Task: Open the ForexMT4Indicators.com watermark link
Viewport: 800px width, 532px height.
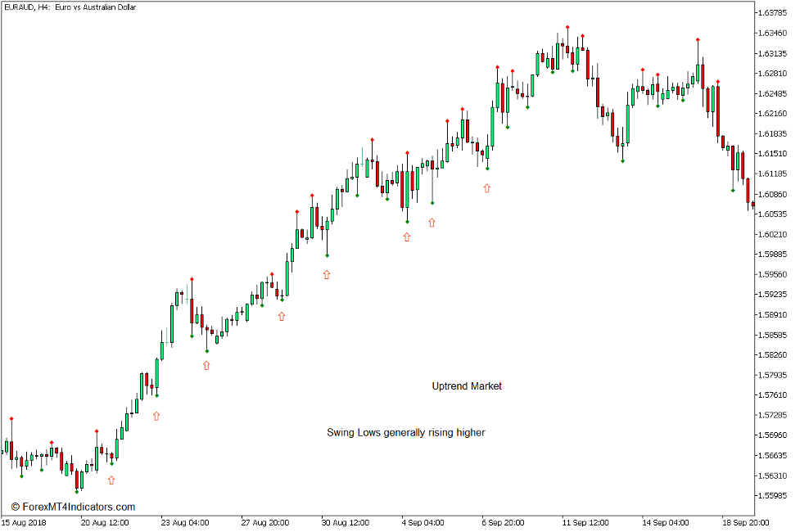Action: coord(73,507)
